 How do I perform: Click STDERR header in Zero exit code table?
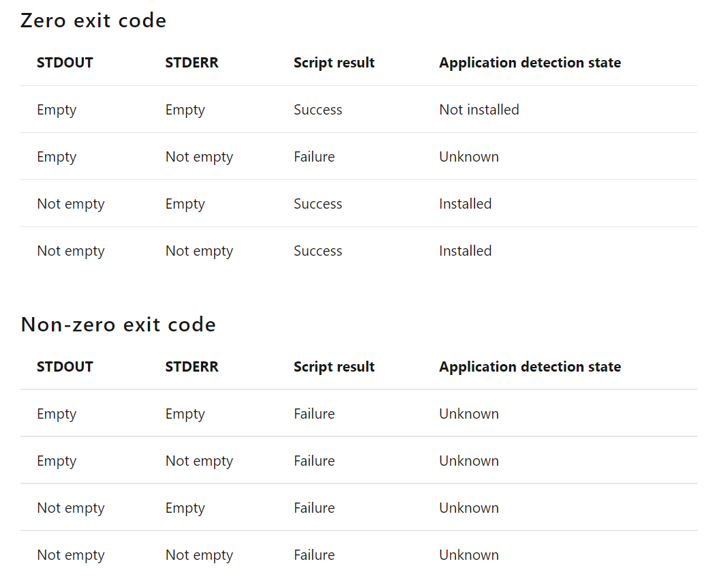tap(192, 63)
